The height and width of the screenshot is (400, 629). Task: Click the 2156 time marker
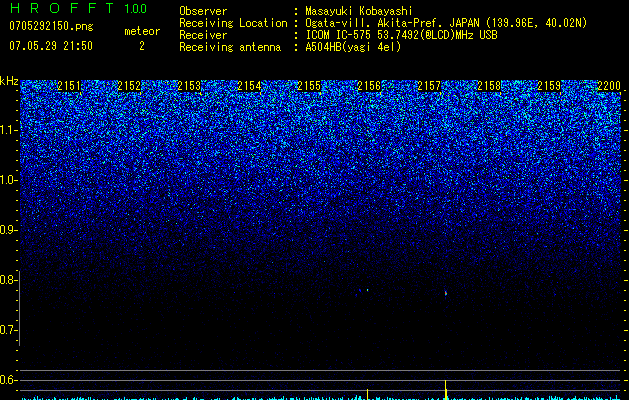click(369, 86)
